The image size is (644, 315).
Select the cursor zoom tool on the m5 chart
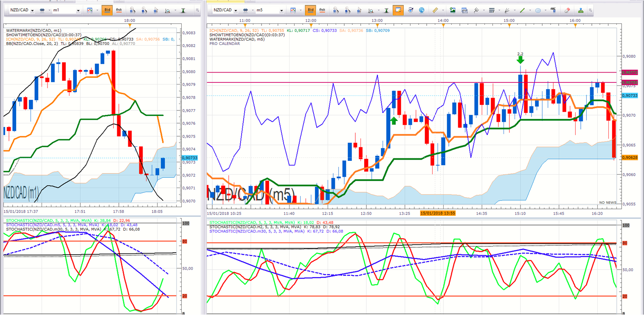pos(359,10)
